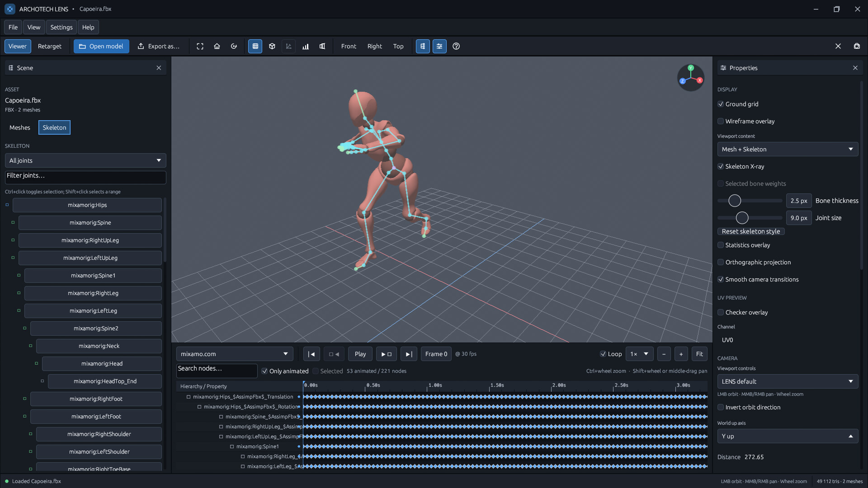Step back one frame

tap(335, 354)
